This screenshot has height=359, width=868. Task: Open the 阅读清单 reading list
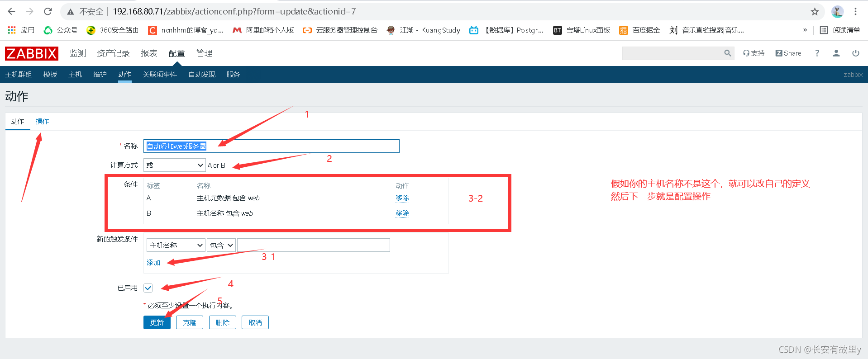pyautogui.click(x=840, y=30)
